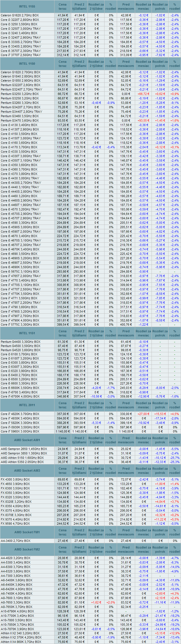Click the Core i5 6600K 3,50GHz BOX name
This screenshot has width=181, height=644.
[x=20, y=388]
